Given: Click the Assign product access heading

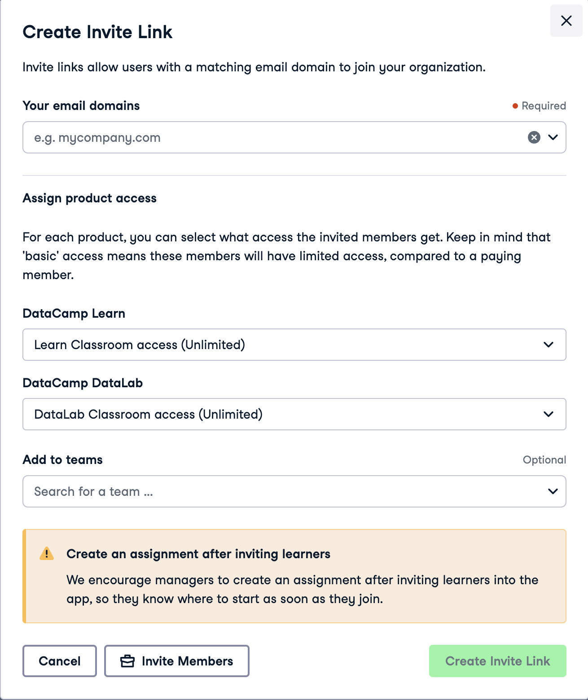Looking at the screenshot, I should 90,198.
